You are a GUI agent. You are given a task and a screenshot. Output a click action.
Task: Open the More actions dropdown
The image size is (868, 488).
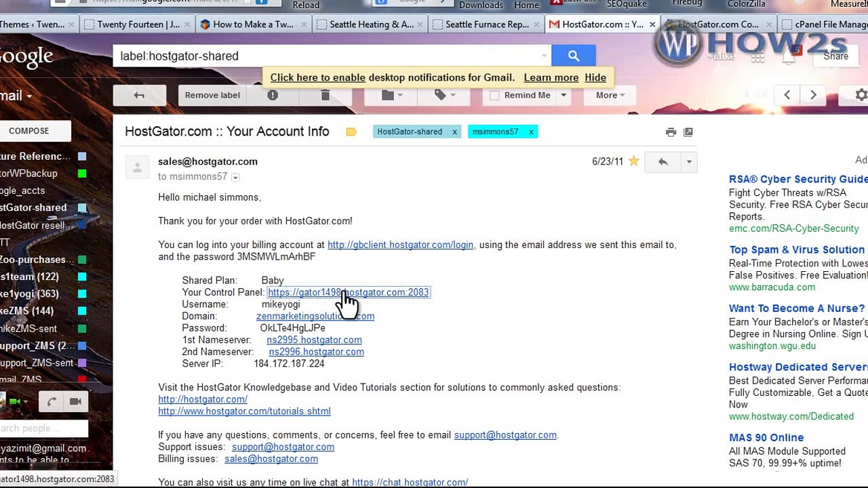click(x=610, y=96)
